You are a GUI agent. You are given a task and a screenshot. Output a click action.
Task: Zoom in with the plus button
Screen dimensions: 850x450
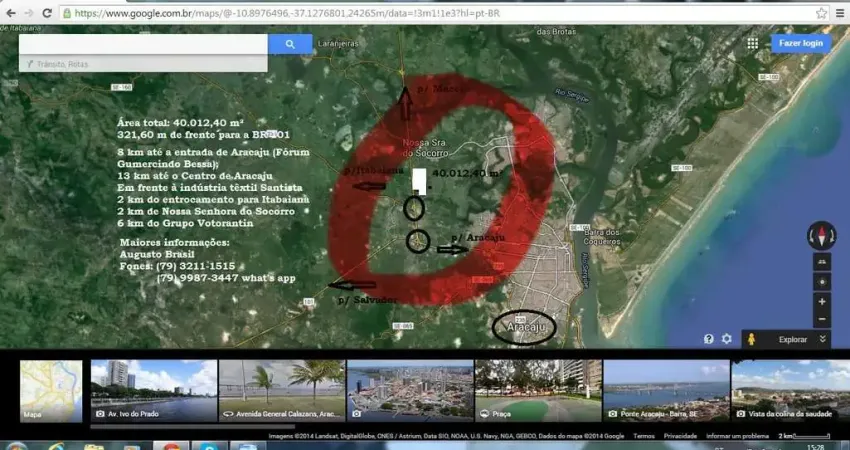tap(821, 301)
